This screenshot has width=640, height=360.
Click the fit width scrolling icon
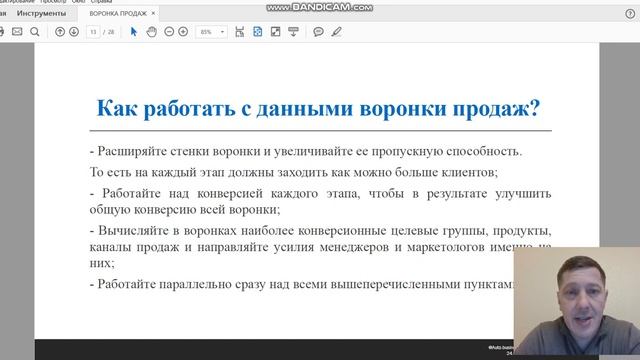click(240, 31)
